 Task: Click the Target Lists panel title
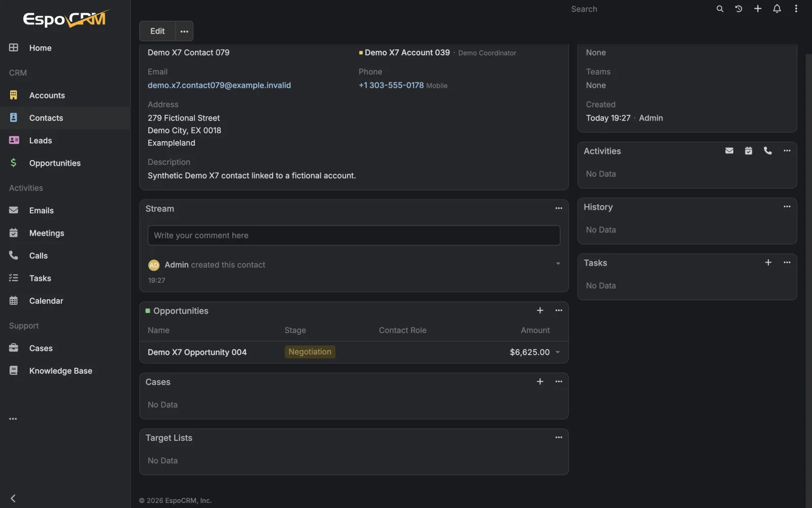pos(169,438)
